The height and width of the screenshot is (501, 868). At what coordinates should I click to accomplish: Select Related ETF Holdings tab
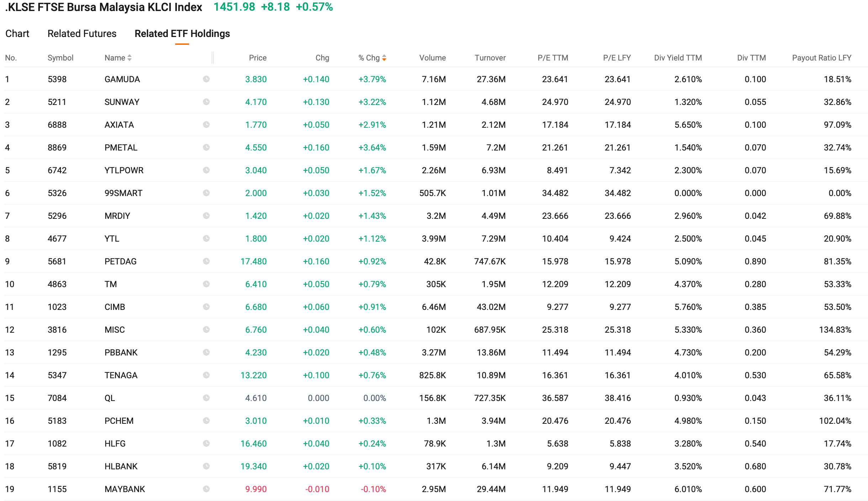point(182,33)
